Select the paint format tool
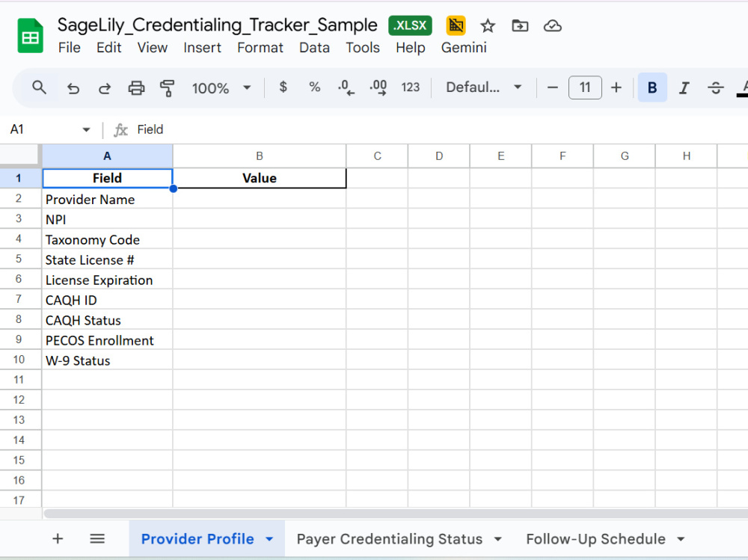Screen dimensions: 748x560 point(167,87)
